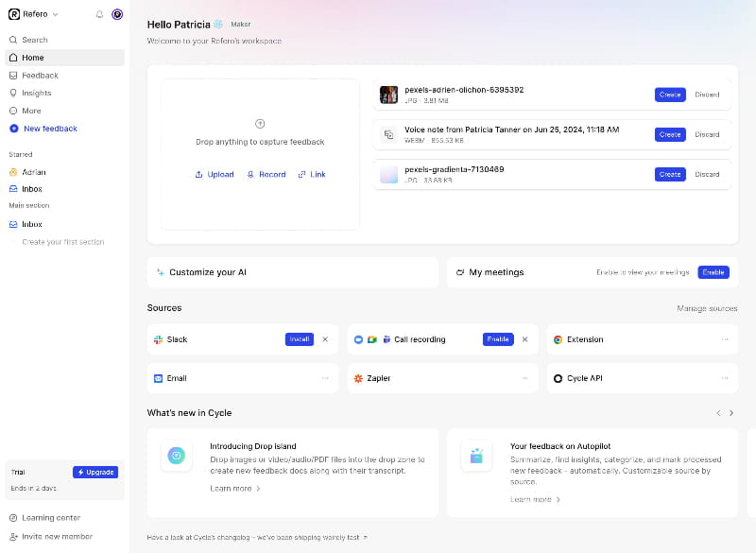Click Create on pexels-gradienta-7130469

coord(669,174)
